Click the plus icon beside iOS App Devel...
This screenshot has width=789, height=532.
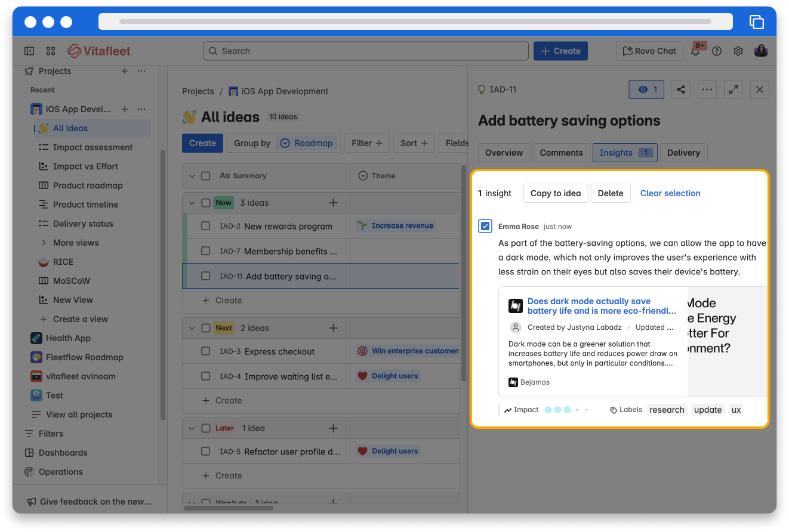click(125, 109)
